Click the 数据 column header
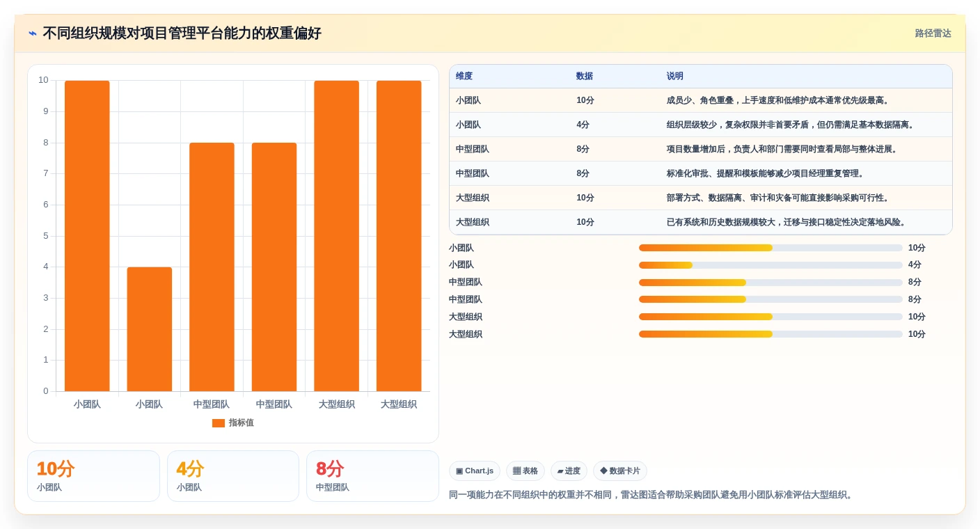 coord(585,77)
